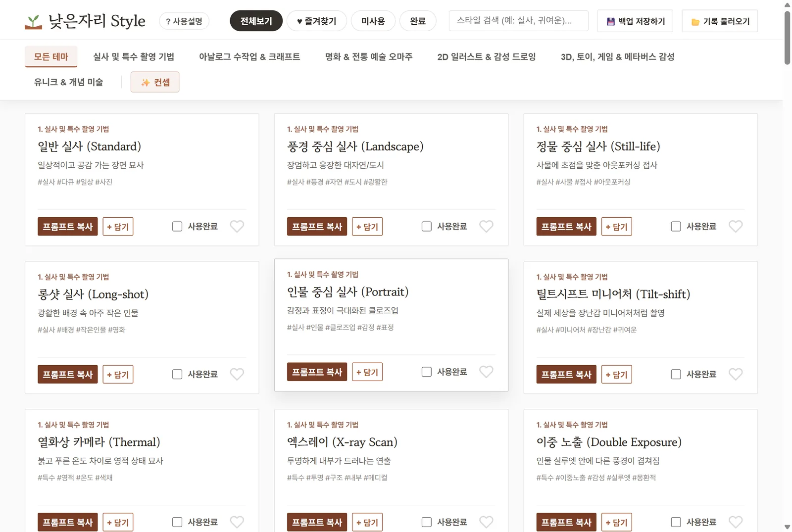
Task: Click 기록 불러오기 button
Action: point(720,21)
